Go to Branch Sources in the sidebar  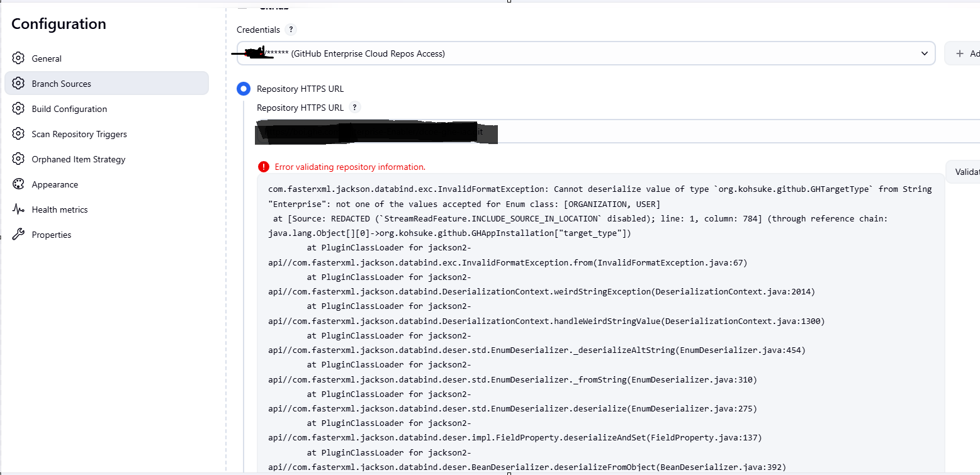[61, 84]
